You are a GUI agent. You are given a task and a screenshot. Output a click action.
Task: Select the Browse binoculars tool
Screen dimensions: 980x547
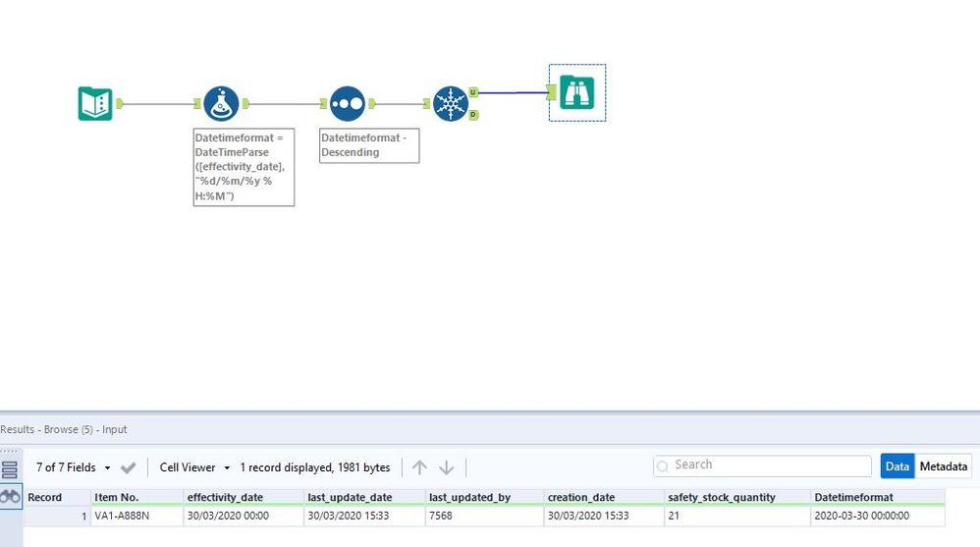576,92
